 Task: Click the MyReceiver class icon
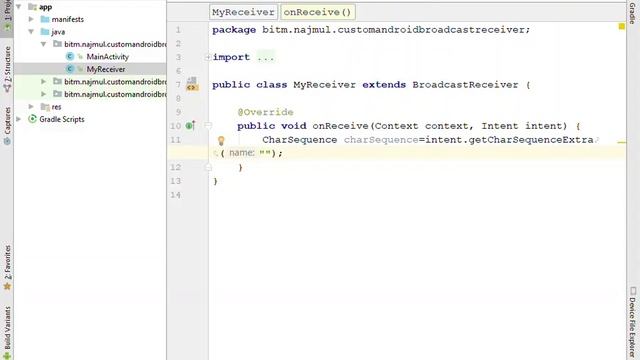[x=70, y=69]
